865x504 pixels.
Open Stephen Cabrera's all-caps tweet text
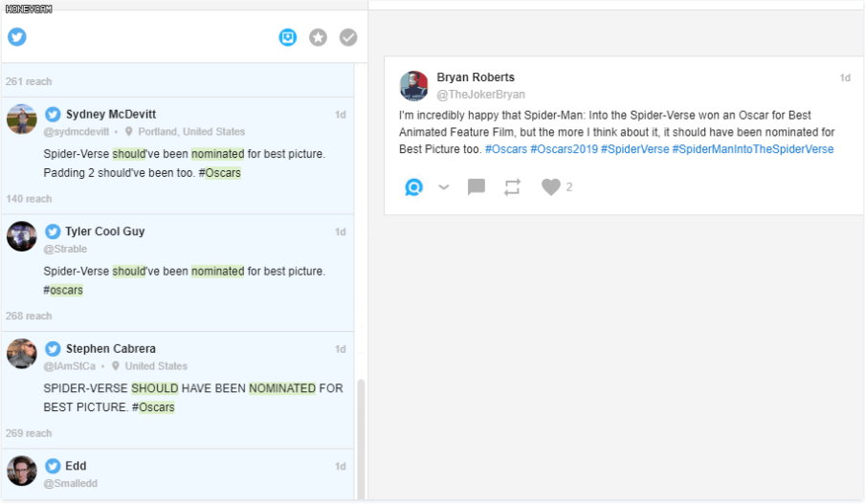pyautogui.click(x=193, y=398)
